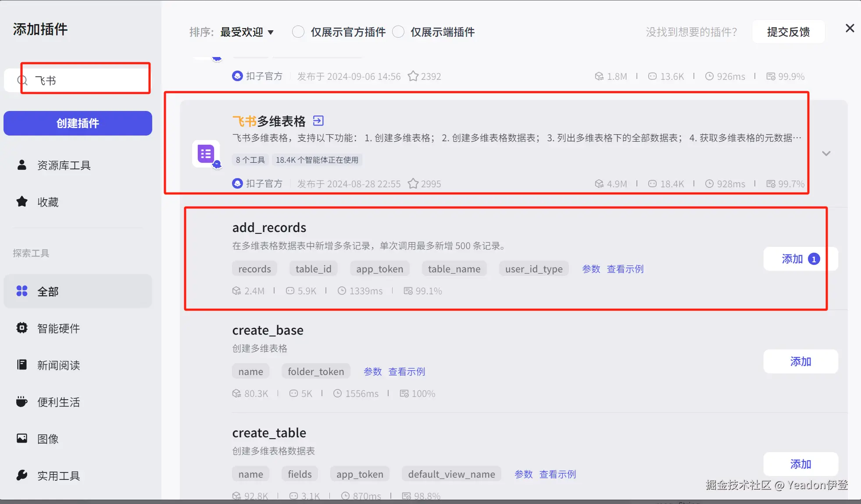The height and width of the screenshot is (504, 861).
Task: Click the search magnifier icon
Action: point(22,81)
